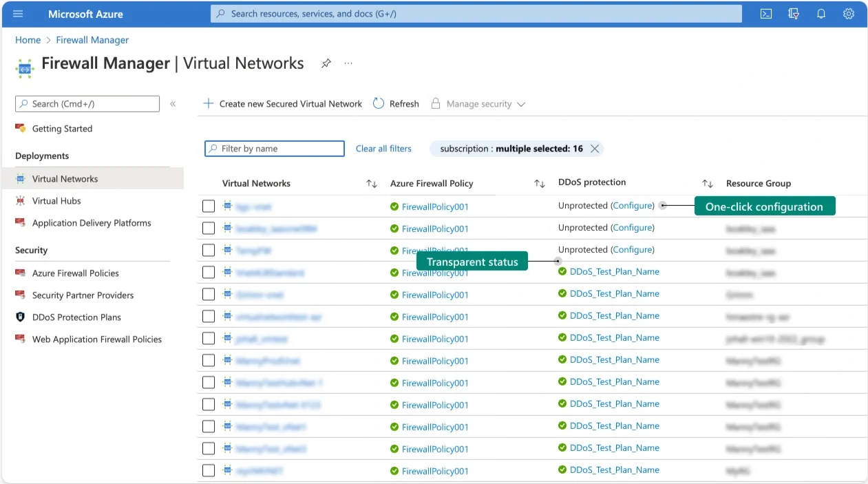The image size is (868, 484).
Task: Click the Filter by name field
Action: [275, 149]
